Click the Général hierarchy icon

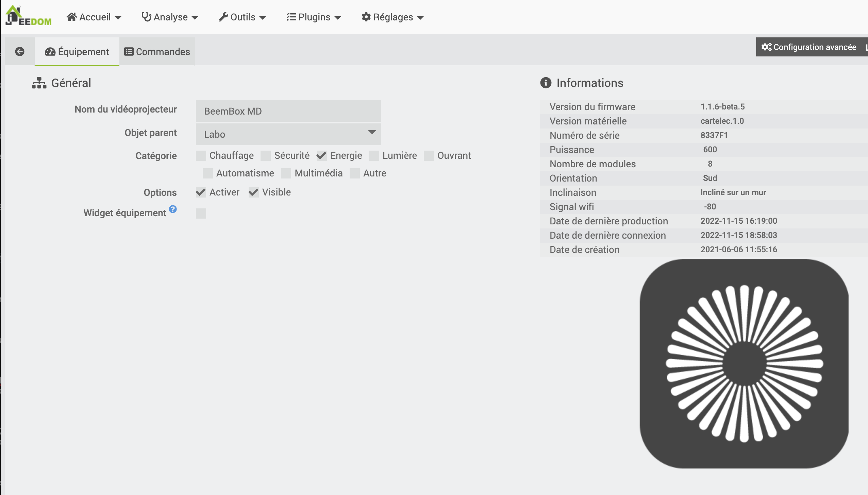[x=39, y=83]
